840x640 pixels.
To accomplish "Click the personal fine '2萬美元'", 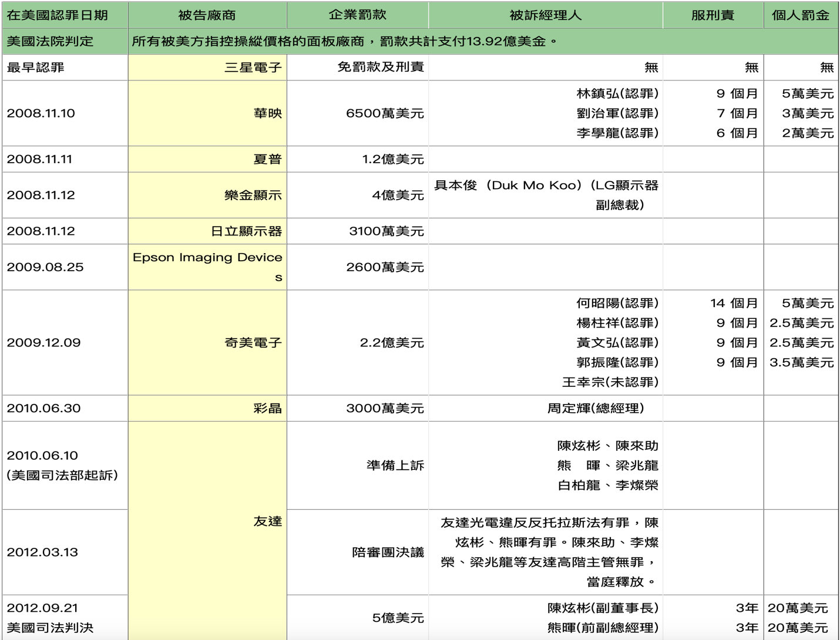I will click(x=808, y=133).
